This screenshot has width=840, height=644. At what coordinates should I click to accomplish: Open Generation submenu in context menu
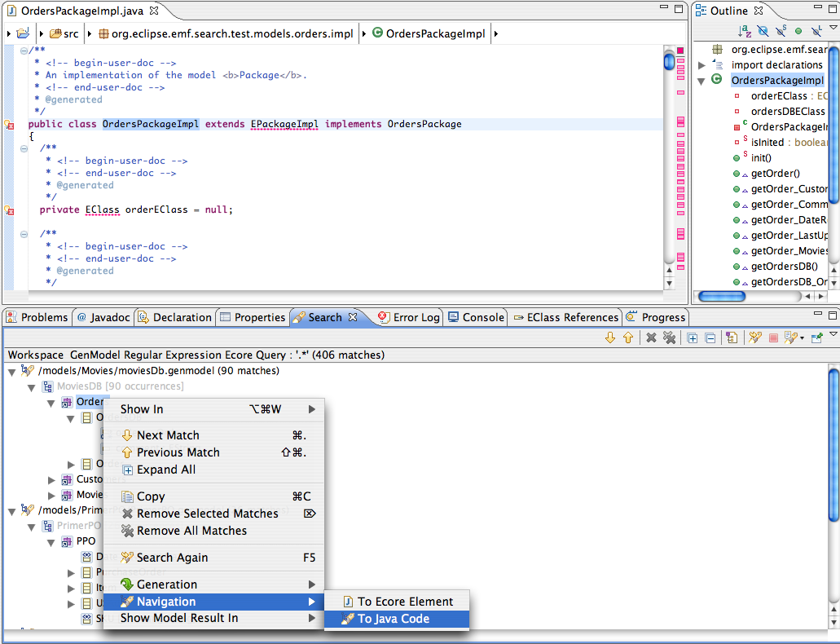(x=213, y=584)
